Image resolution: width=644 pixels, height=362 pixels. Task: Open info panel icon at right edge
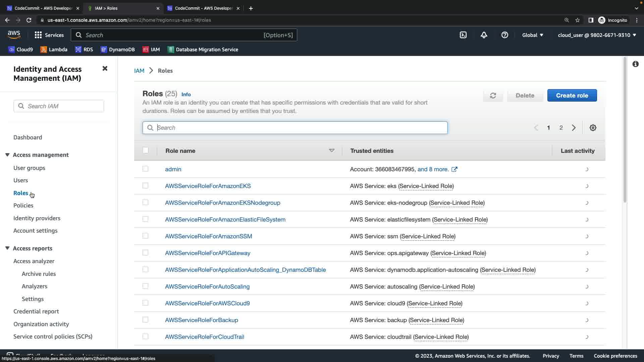click(635, 64)
